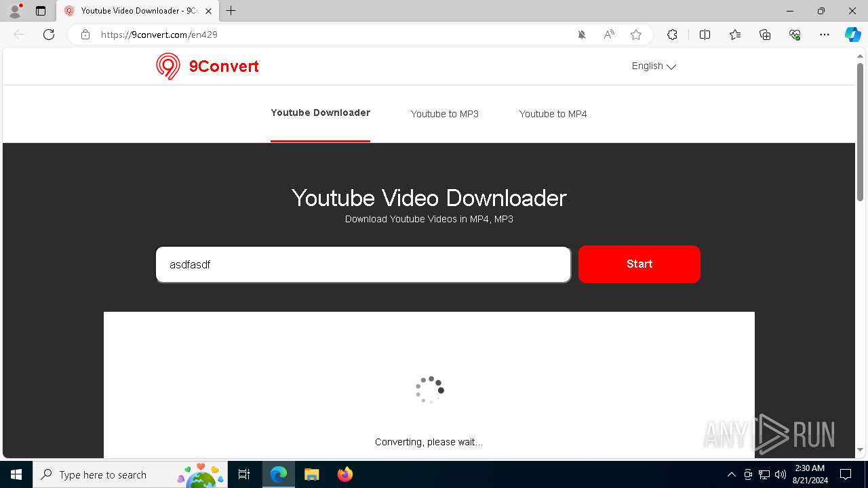Switch to Youtube to MP4 tab
This screenshot has height=488, width=868.
[553, 114]
